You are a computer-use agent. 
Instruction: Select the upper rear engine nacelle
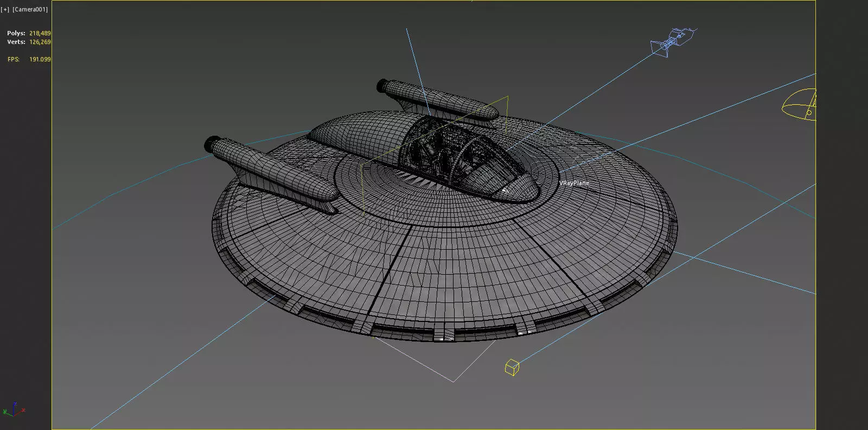tap(437, 99)
